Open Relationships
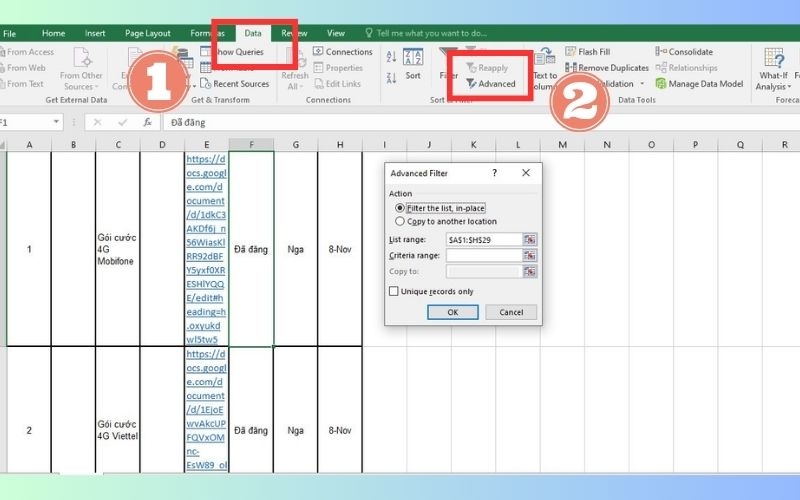 (687, 67)
